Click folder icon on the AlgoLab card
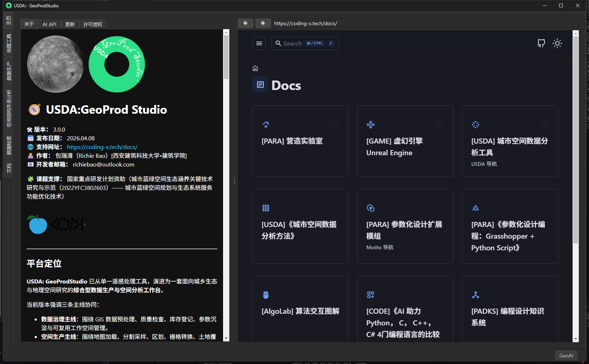Image resolution: width=589 pixels, height=364 pixels. point(335,295)
